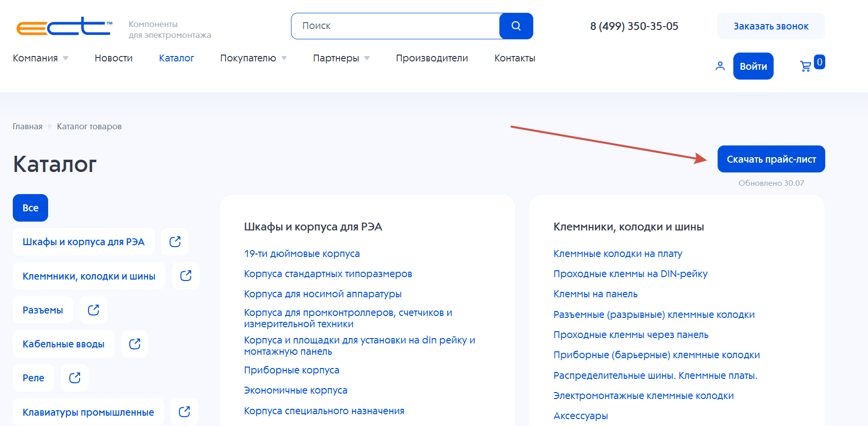868x426 pixels.
Task: Open the shopping cart icon
Action: pos(806,66)
